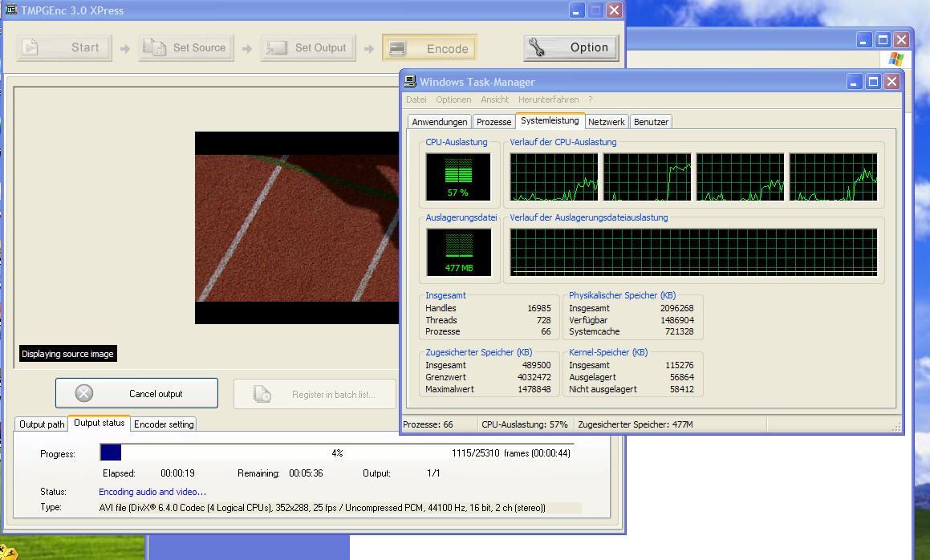
Task: Switch to the Output path tab
Action: pos(42,424)
